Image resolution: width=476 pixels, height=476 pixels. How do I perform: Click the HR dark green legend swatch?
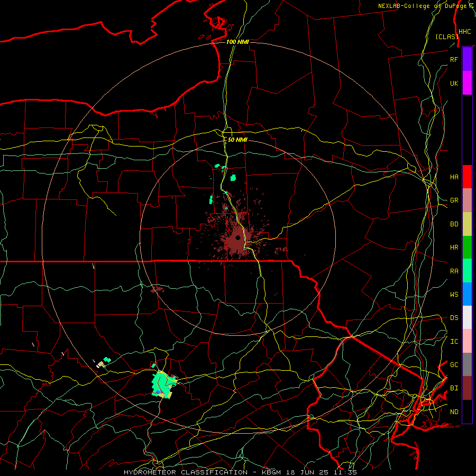(467, 248)
